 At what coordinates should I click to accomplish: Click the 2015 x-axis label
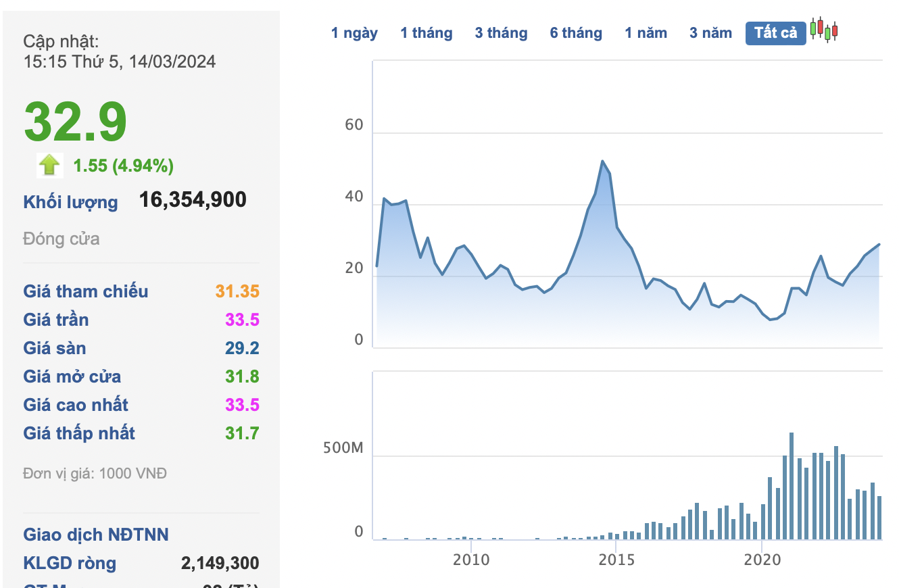point(616,560)
